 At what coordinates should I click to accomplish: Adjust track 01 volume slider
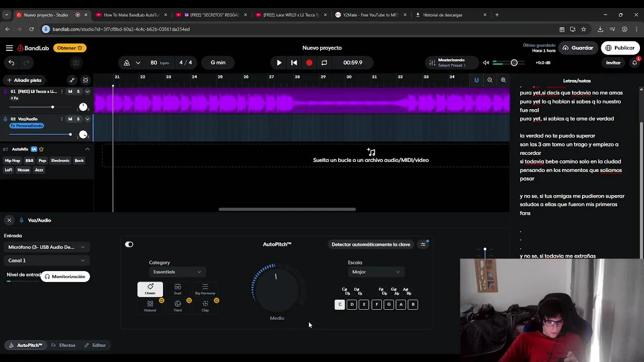[52, 107]
